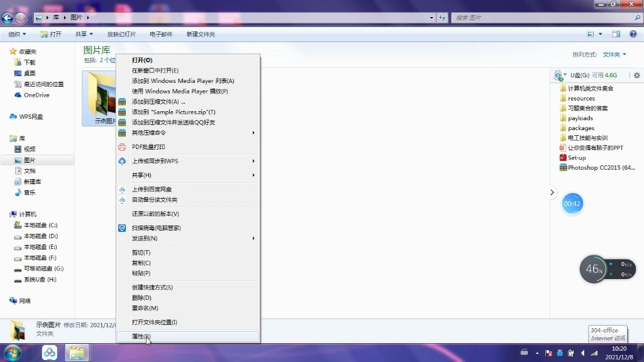Open the 共享 toolbar dropdown
Screen dimensions: 644x362
tap(84, 34)
